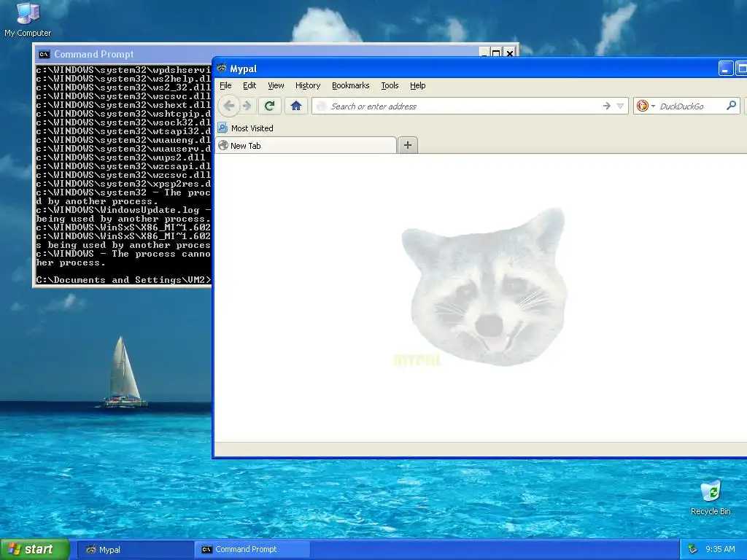
Task: Open the home page via house icon
Action: pyautogui.click(x=296, y=106)
